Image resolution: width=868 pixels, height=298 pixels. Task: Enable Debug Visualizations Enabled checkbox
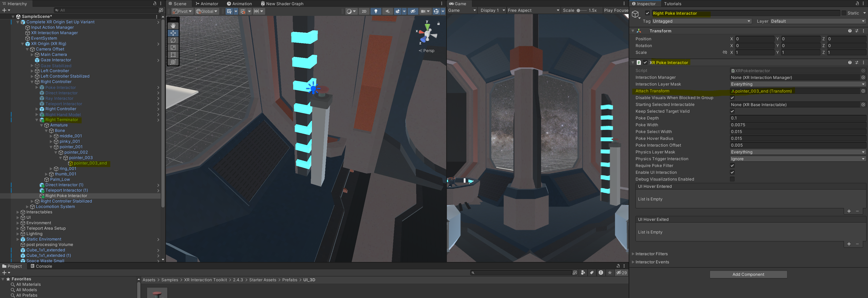pos(732,179)
